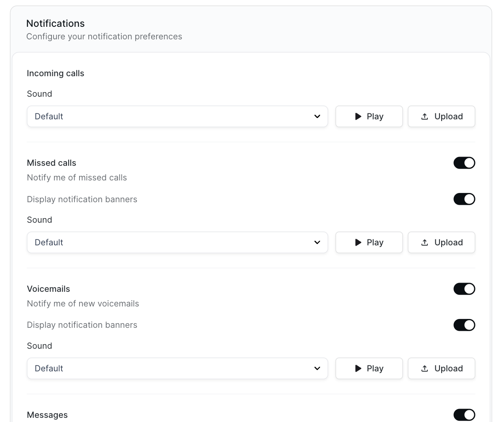Upload a custom Missed calls sound
The width and height of the screenshot is (504, 422).
coord(442,242)
